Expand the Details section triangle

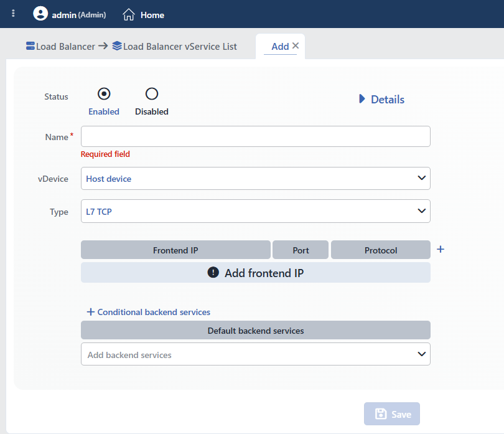pos(362,99)
